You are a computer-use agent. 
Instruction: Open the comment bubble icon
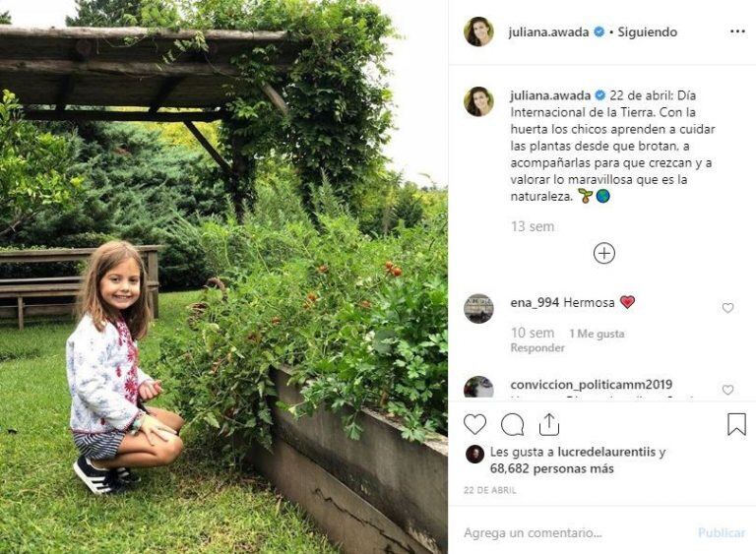tap(512, 425)
